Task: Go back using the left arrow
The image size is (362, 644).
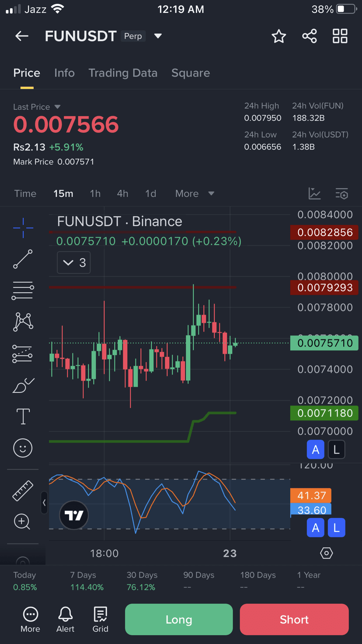Action: click(21, 36)
